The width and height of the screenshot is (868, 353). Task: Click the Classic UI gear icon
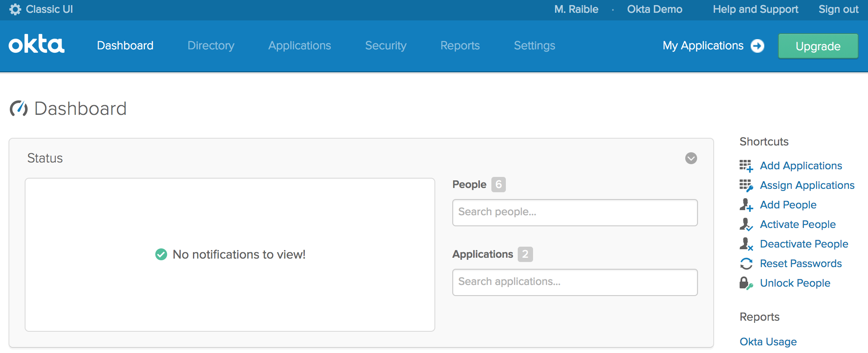point(15,9)
